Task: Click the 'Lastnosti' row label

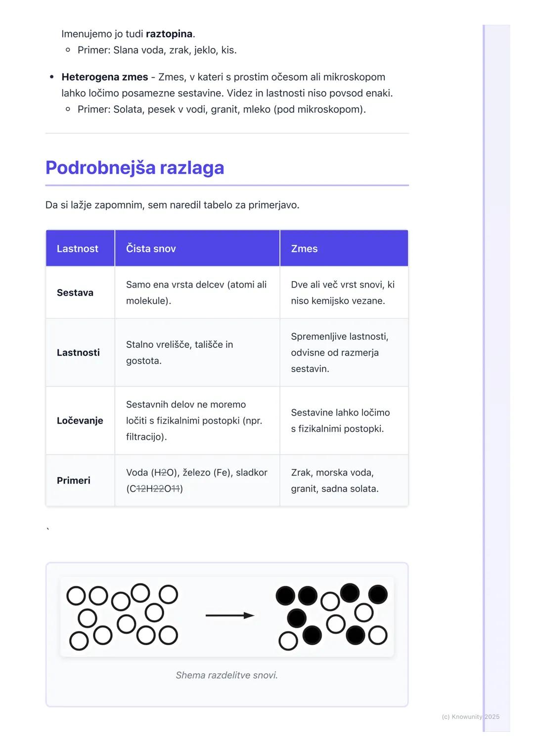Action: click(x=78, y=352)
